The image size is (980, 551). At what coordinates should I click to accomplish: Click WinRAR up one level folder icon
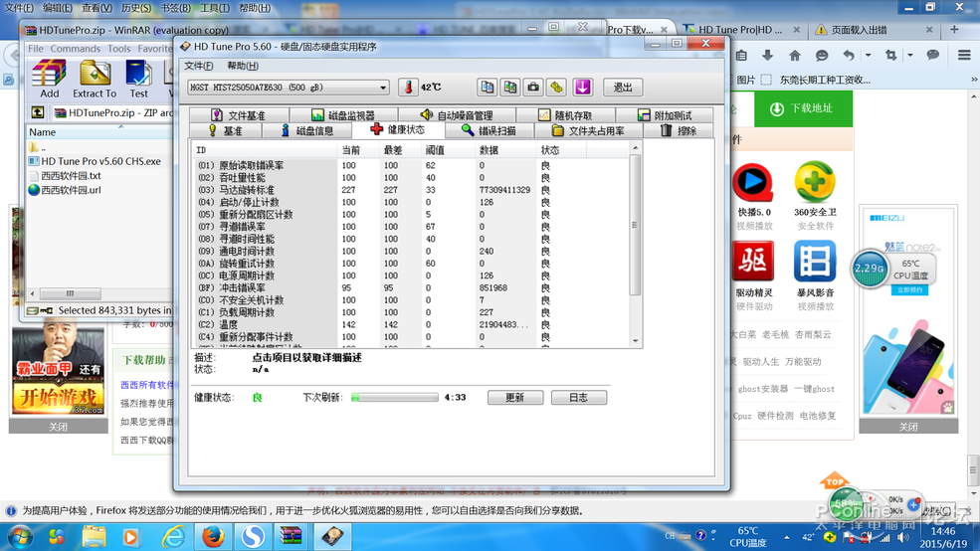click(38, 112)
